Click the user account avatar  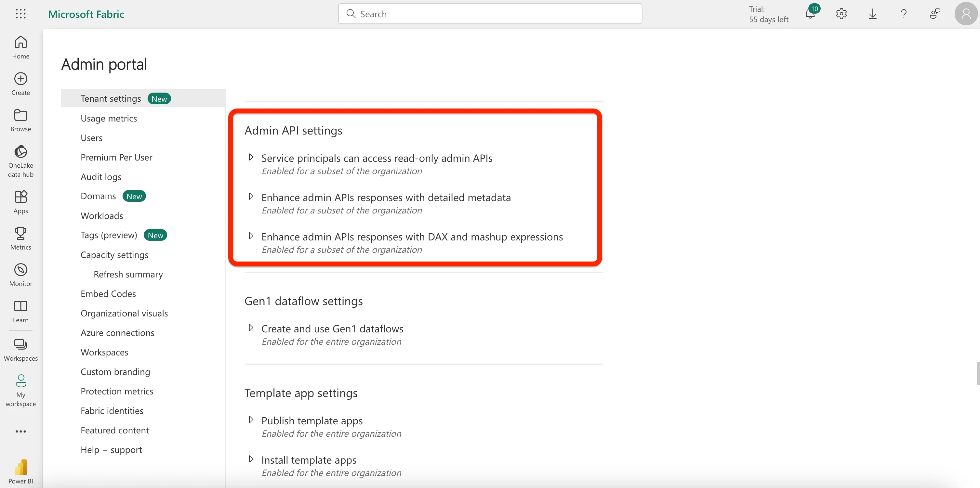(x=966, y=14)
